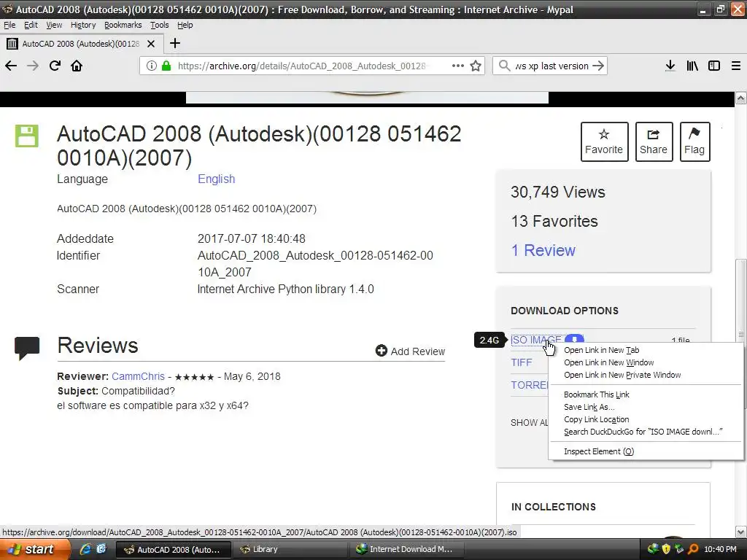Toggle the sidebar view icon
747x560 pixels.
point(714,66)
